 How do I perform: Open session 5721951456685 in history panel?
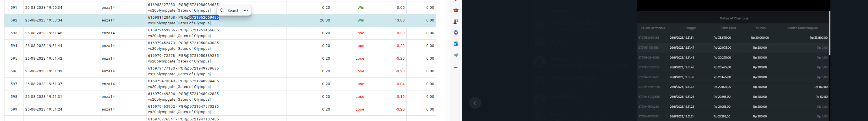[648, 47]
